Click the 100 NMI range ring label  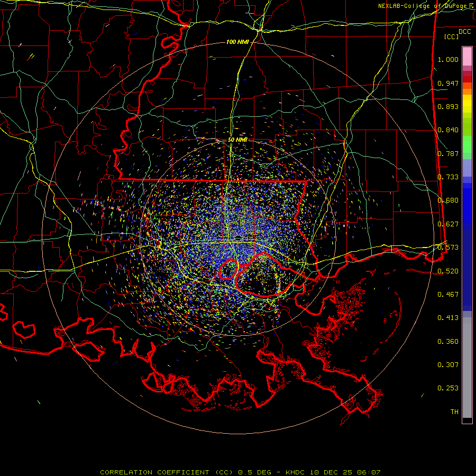click(237, 42)
